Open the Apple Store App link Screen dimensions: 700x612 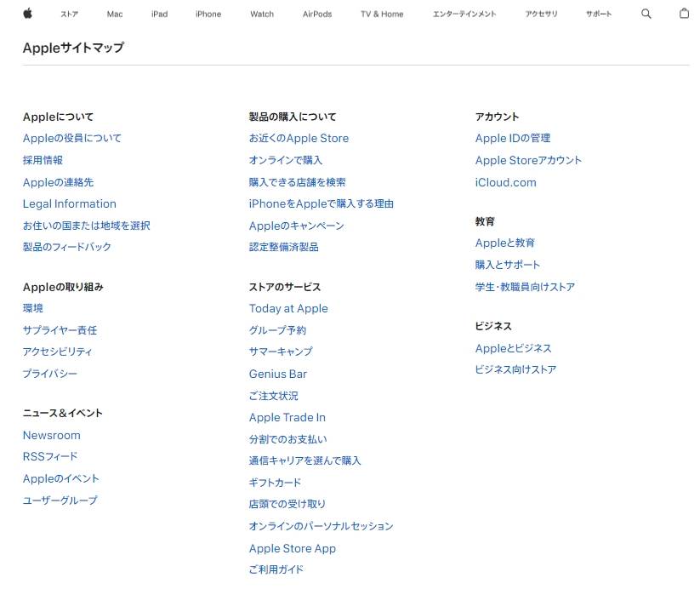[293, 548]
